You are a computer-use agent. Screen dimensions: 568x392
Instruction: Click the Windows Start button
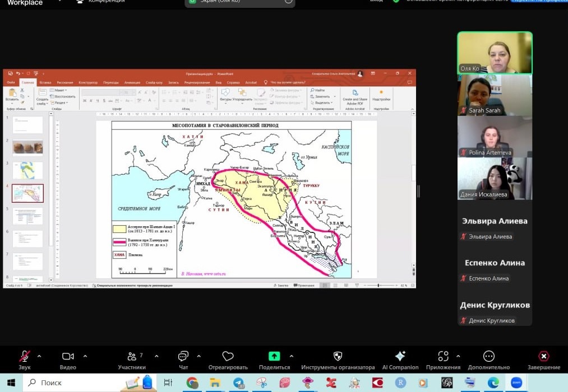coord(11,382)
